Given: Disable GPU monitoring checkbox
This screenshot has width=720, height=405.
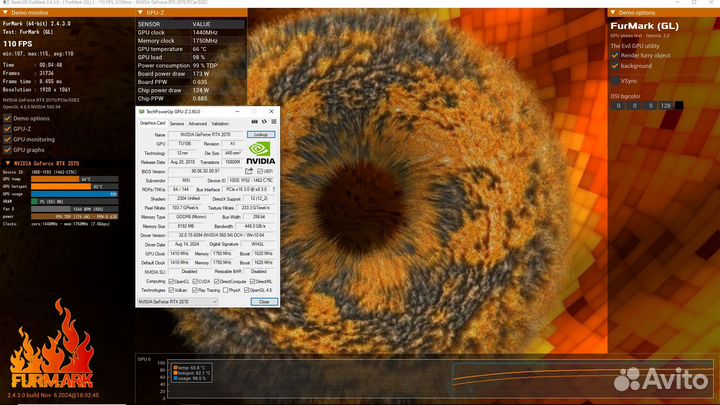Looking at the screenshot, I should tap(7, 139).
